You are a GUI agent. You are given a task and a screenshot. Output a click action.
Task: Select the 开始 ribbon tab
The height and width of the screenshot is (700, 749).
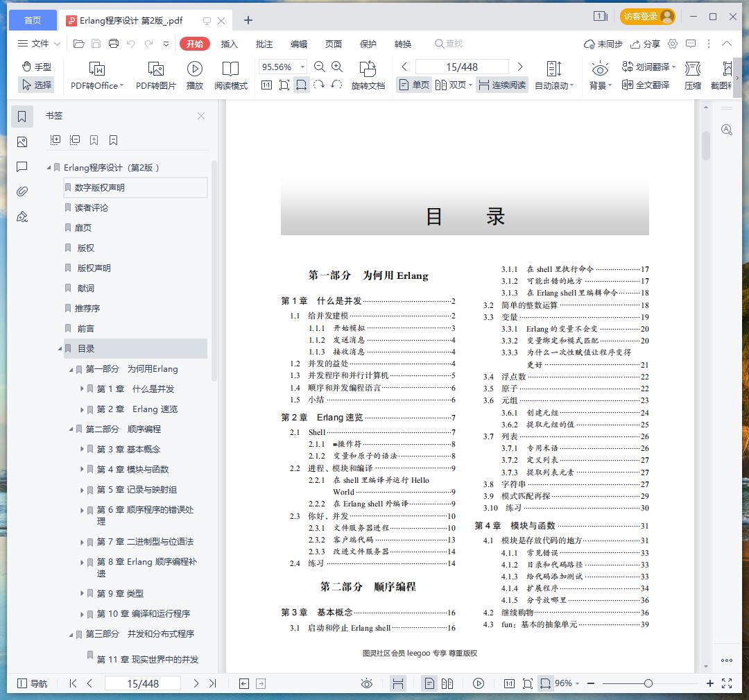tap(195, 44)
